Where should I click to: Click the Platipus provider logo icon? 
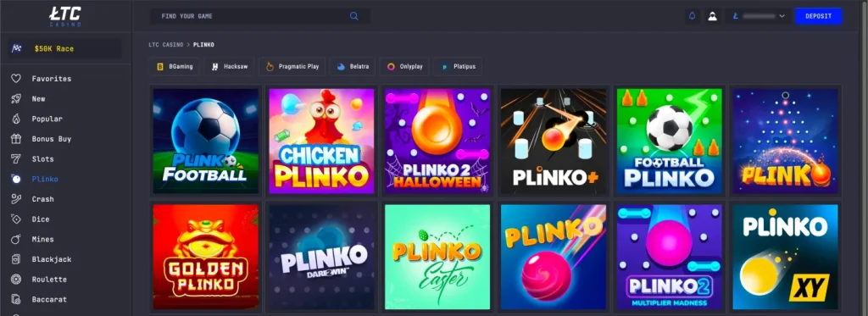pyautogui.click(x=444, y=66)
